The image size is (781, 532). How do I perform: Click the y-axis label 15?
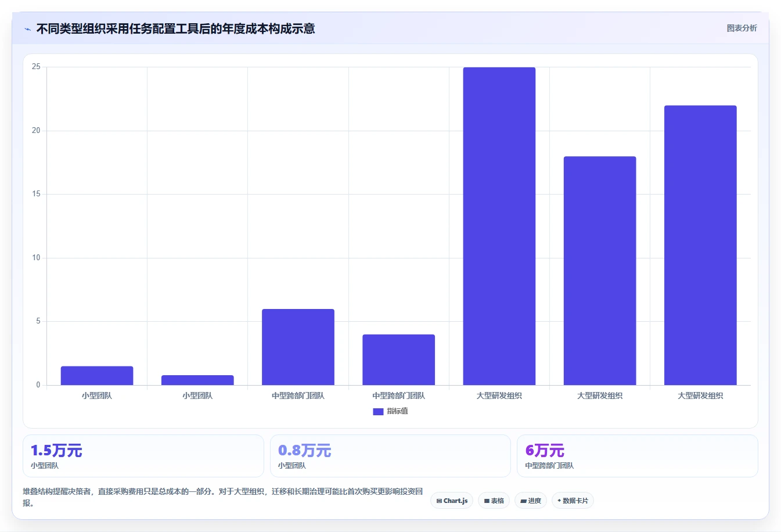pos(36,194)
